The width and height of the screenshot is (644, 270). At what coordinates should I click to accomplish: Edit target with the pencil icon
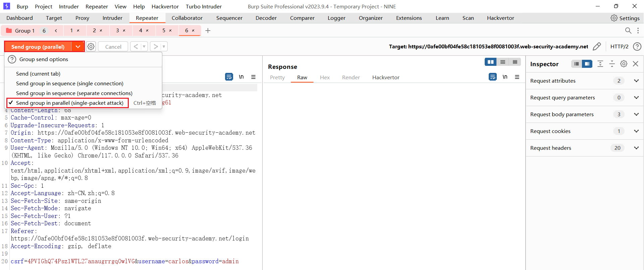[597, 46]
